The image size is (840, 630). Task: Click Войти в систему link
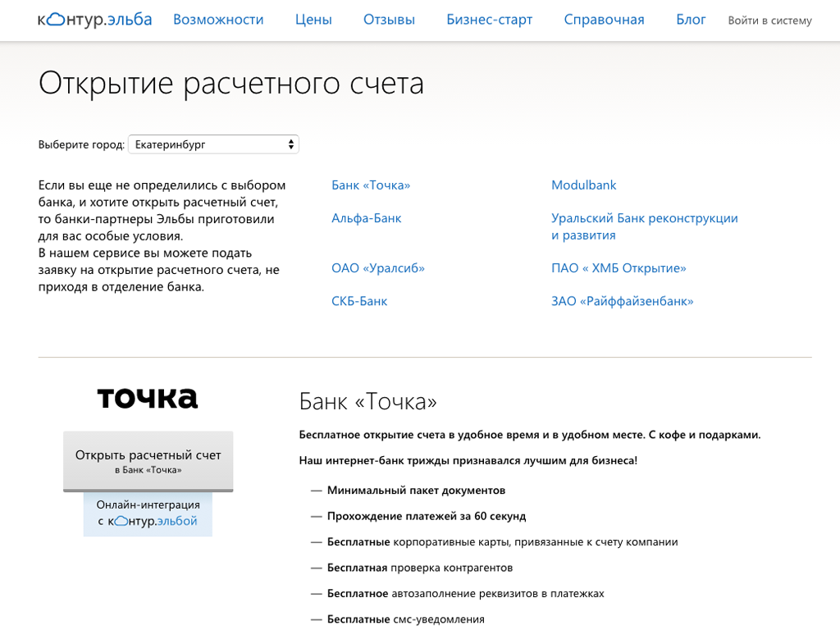769,21
